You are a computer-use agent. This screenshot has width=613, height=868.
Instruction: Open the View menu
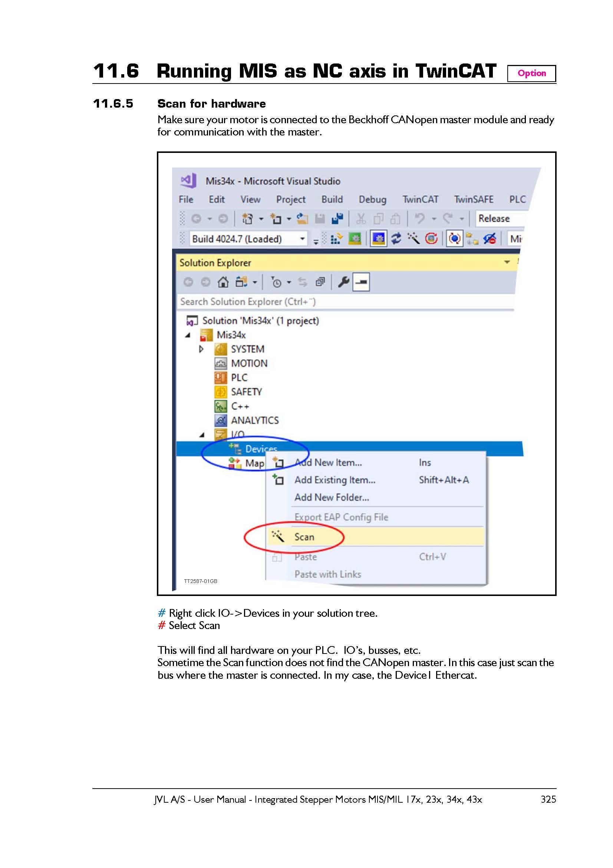tap(250, 199)
